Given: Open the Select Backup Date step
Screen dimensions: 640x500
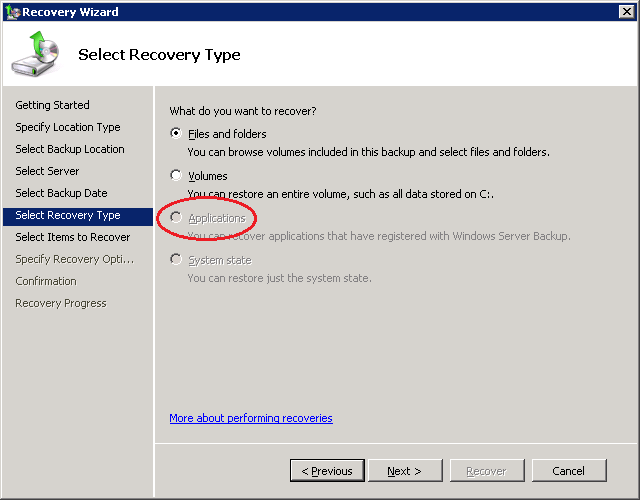Looking at the screenshot, I should (61, 193).
